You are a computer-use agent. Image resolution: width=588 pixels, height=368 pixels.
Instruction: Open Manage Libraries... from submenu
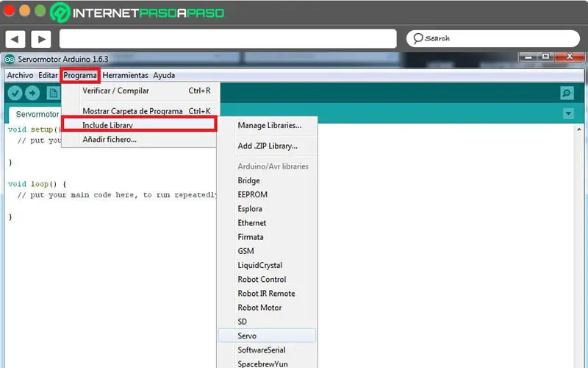pos(268,125)
